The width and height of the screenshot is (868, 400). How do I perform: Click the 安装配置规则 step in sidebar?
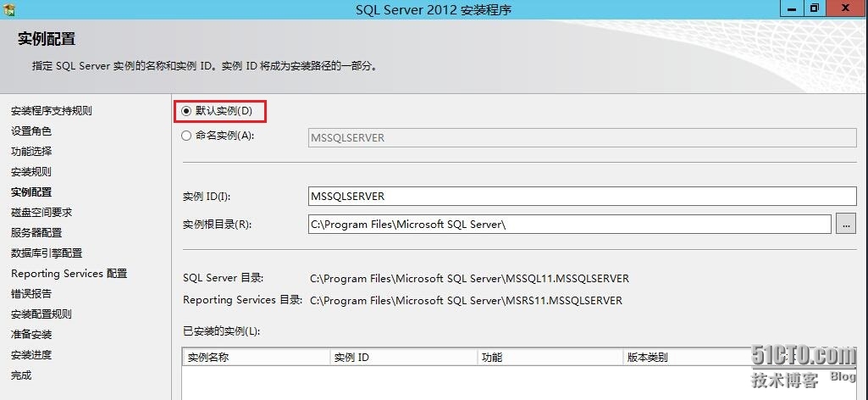point(41,314)
